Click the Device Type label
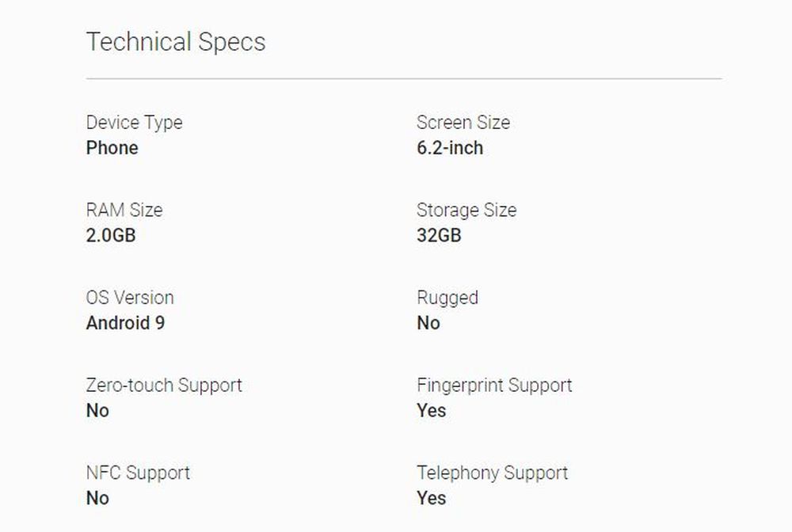The height and width of the screenshot is (532, 792). coord(134,123)
